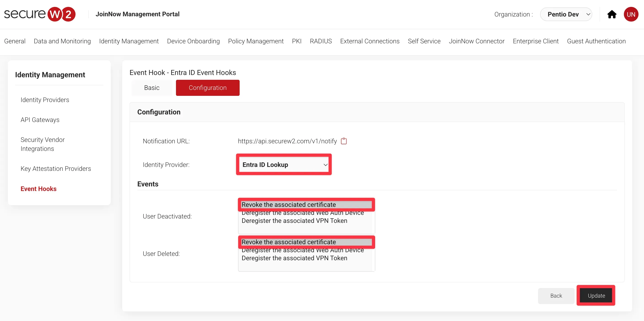The height and width of the screenshot is (321, 644).
Task: Open API Gateways in sidebar
Action: [40, 120]
